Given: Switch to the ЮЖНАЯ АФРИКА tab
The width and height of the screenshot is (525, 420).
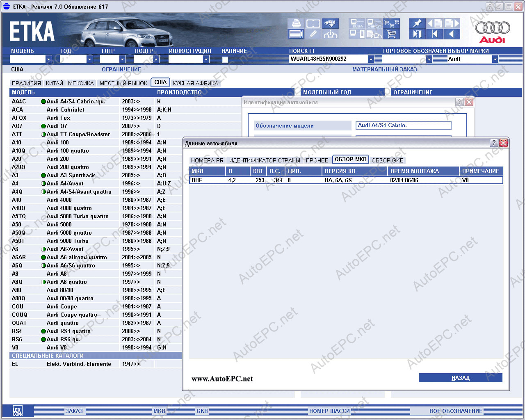Looking at the screenshot, I should coord(196,83).
